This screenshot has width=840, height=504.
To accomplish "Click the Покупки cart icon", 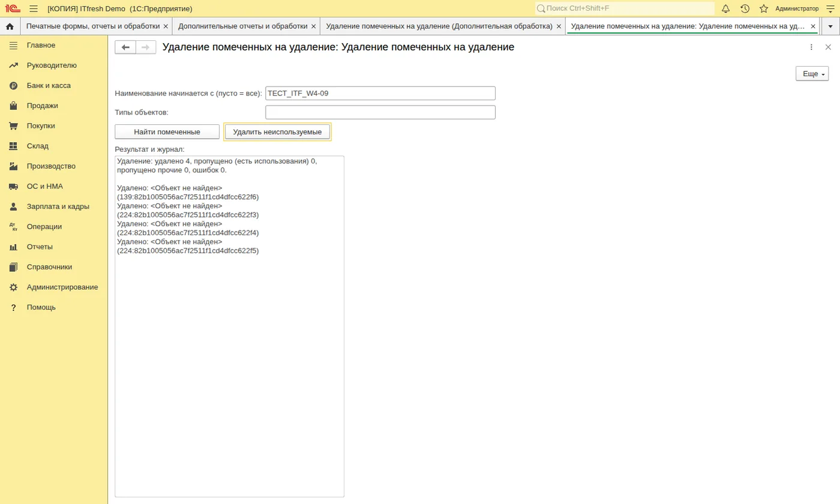I will click(x=13, y=126).
